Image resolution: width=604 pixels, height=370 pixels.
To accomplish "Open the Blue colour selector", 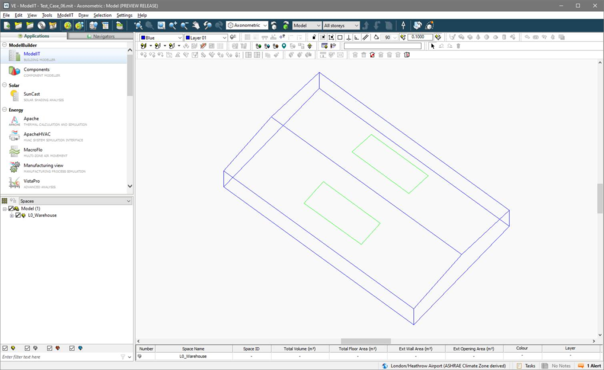I will [161, 38].
